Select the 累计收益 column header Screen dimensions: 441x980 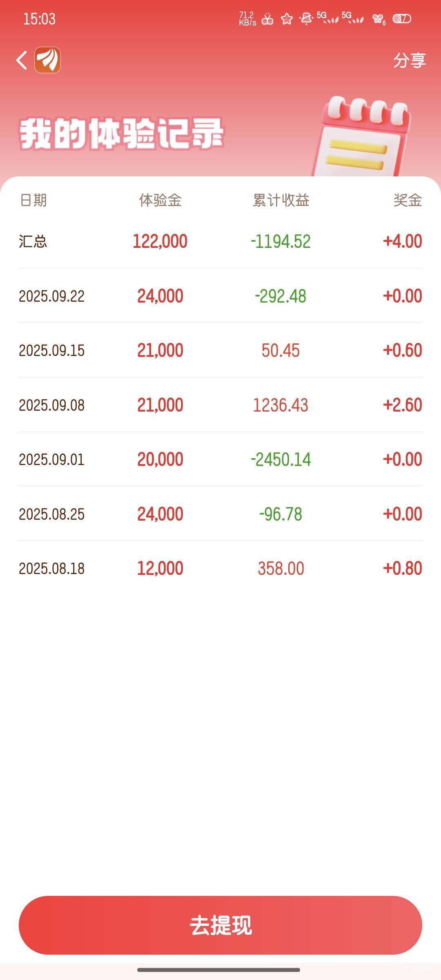(x=281, y=200)
